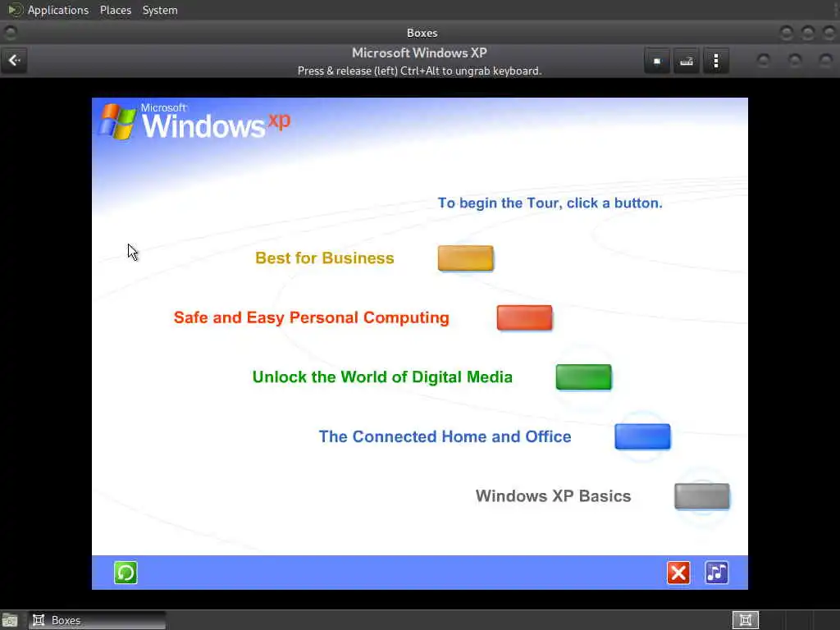This screenshot has width=840, height=630.
Task: Click the Boxes taskbar window button
Action: [x=97, y=620]
